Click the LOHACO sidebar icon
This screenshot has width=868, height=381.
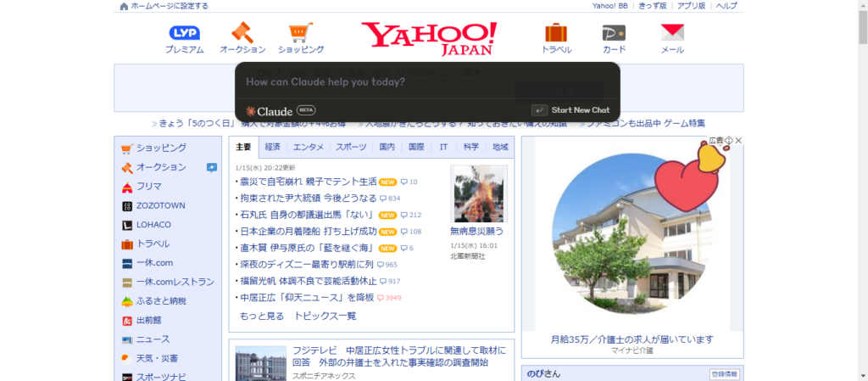(127, 225)
